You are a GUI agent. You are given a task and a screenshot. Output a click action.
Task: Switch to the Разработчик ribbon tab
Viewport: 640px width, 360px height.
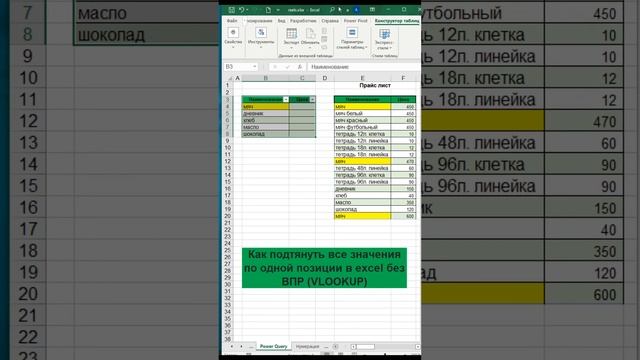click(303, 21)
